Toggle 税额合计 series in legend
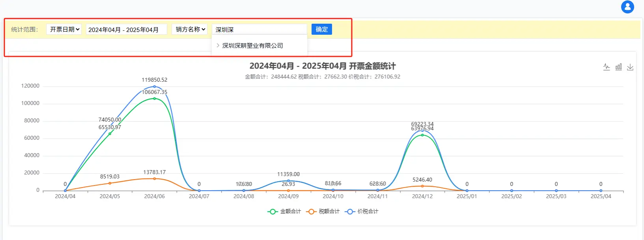 (x=323, y=212)
